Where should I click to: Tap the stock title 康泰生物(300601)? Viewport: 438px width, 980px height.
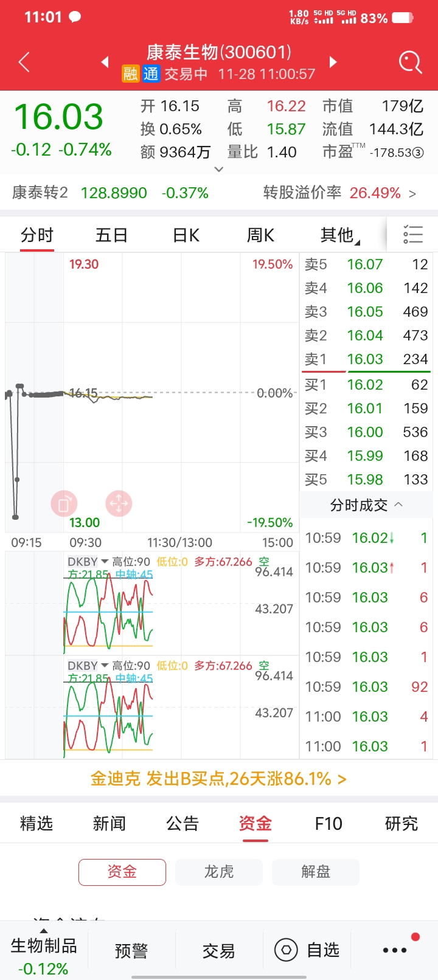219,52
